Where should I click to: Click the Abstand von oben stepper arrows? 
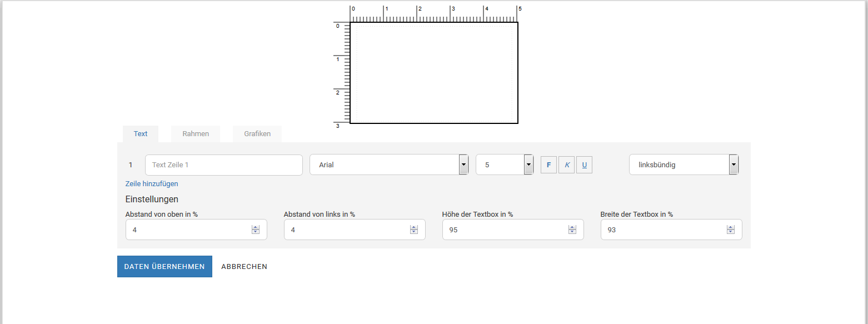point(256,230)
